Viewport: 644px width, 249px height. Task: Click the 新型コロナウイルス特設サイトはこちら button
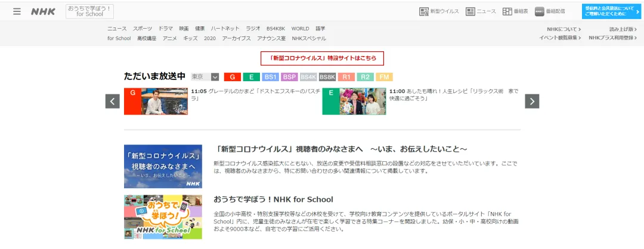pyautogui.click(x=322, y=58)
